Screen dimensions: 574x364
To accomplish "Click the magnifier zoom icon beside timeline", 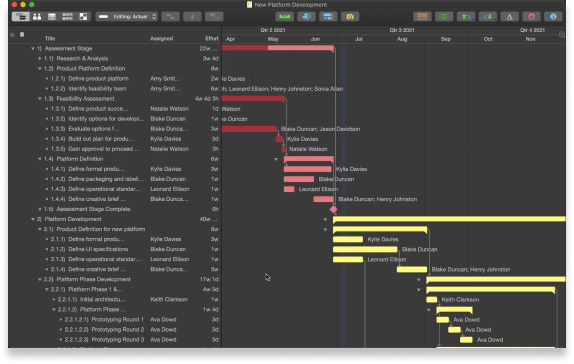I will coord(562,34).
